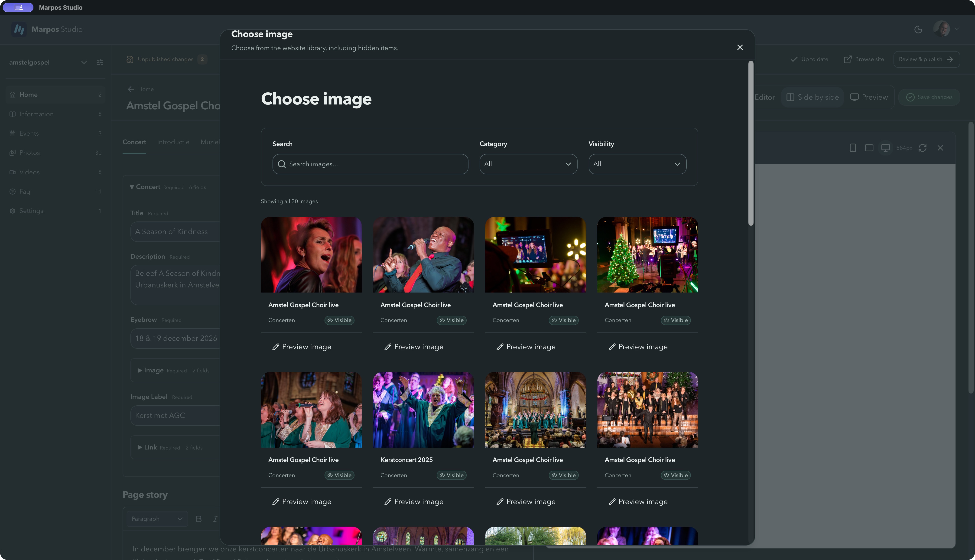Image resolution: width=975 pixels, height=560 pixels.
Task: Close the Choose image dialog
Action: pos(740,47)
